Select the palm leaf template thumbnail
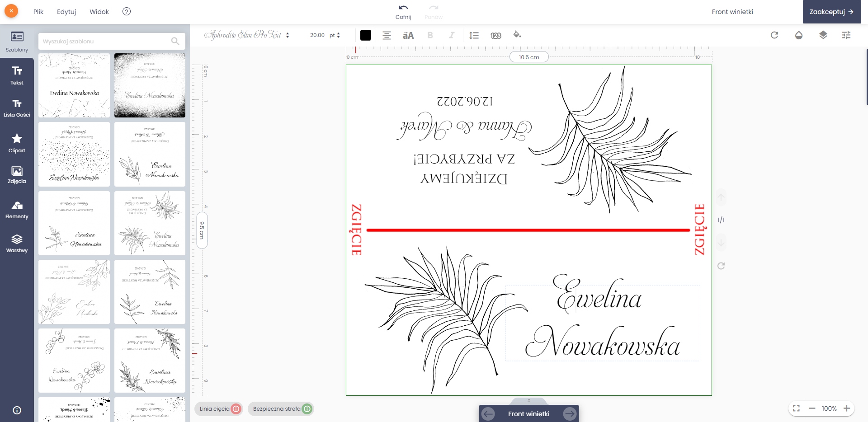The width and height of the screenshot is (868, 422). [150, 223]
